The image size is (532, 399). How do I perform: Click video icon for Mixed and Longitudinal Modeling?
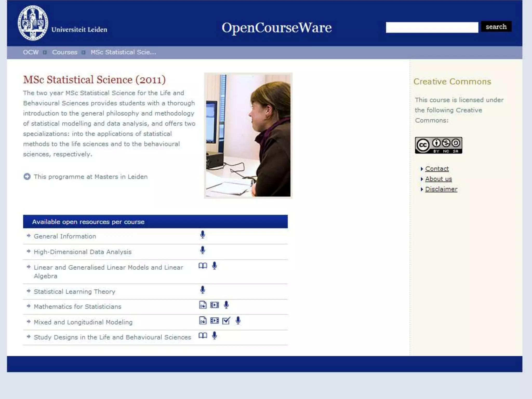215,321
